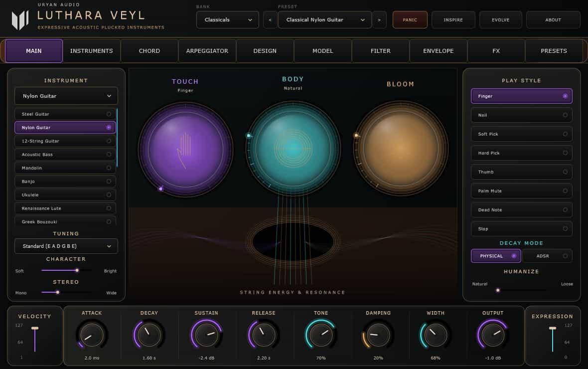Viewport: 588px width, 369px height.
Task: Open the Preset dropdown Classical Nylon Guitar
Action: click(325, 20)
